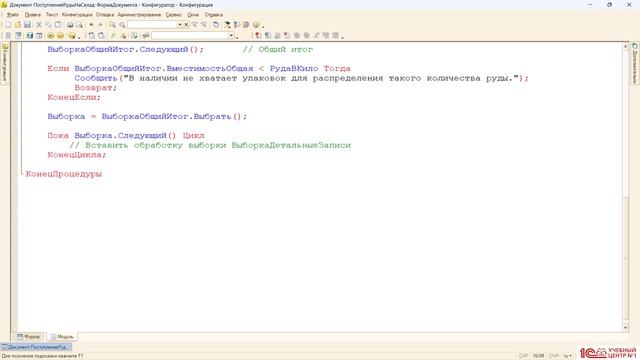This screenshot has height=360, width=640.
Task: Open the Конфигурация side panel tab
Action: (x=5, y=64)
